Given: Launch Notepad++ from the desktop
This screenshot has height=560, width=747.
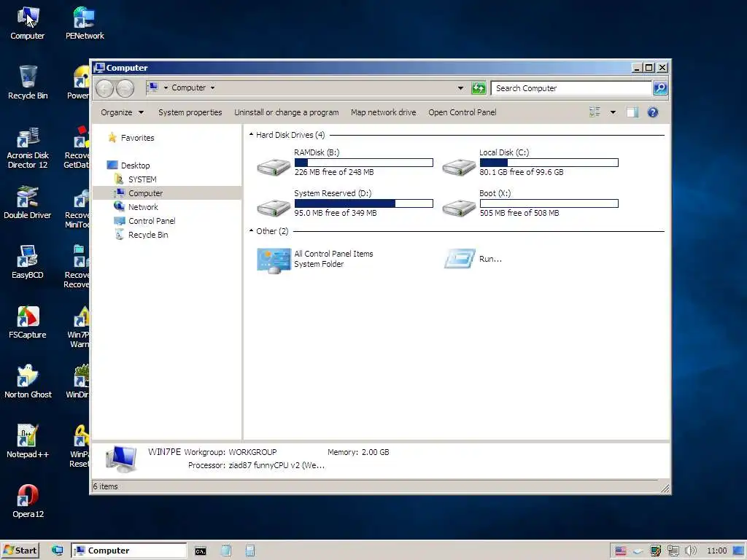Looking at the screenshot, I should (28, 441).
